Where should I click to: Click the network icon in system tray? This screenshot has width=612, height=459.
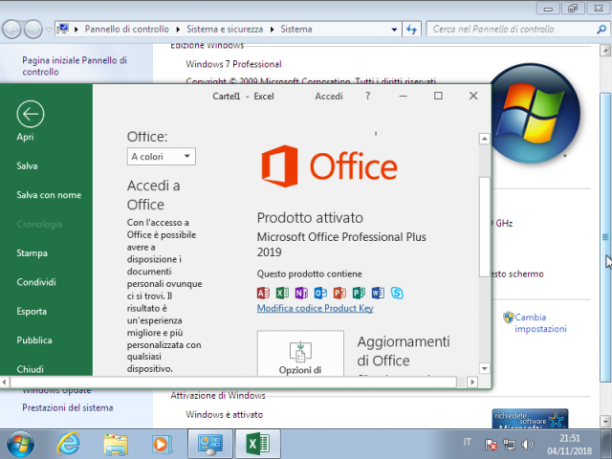[509, 444]
